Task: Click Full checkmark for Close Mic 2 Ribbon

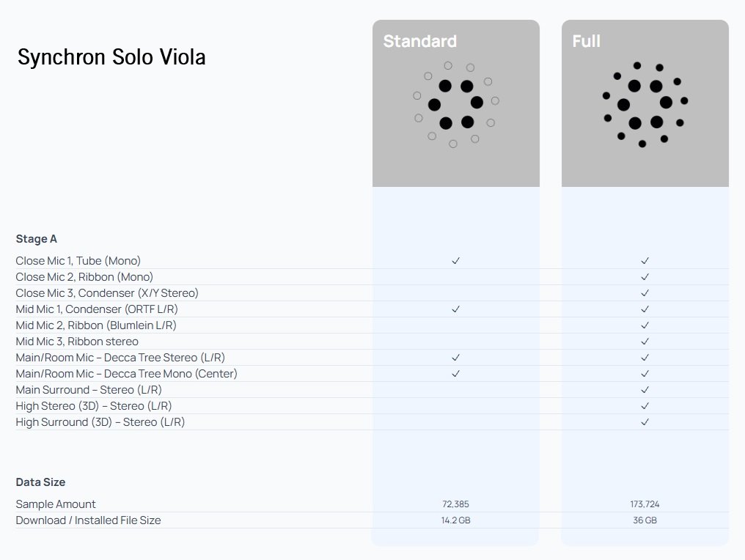Action: click(645, 277)
